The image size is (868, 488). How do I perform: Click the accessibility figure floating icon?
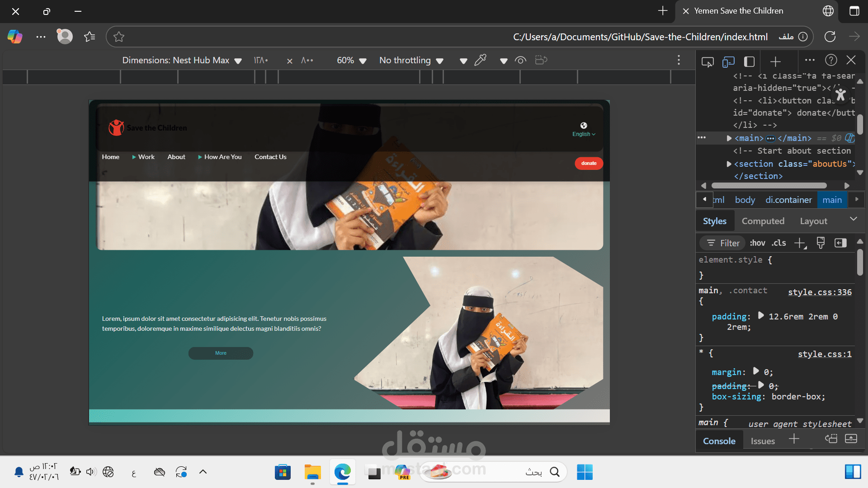[x=840, y=95]
